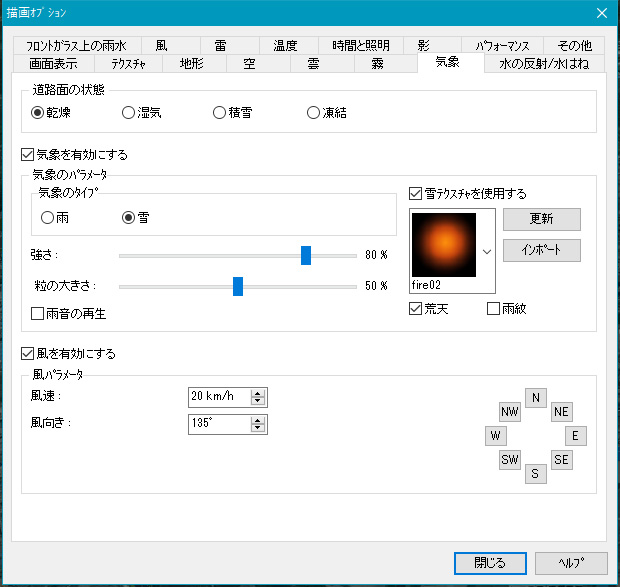Click the 強さ slider handle
The image size is (620, 587).
click(306, 255)
